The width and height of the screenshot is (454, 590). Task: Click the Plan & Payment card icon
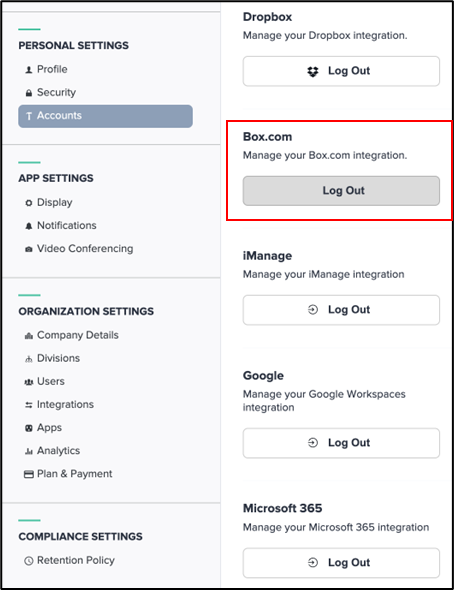tap(29, 474)
